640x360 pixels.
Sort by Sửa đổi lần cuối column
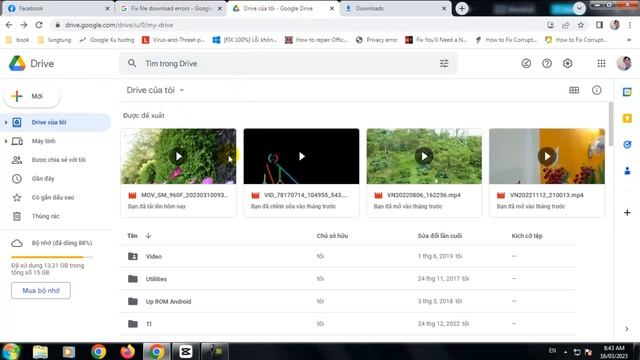pos(440,236)
